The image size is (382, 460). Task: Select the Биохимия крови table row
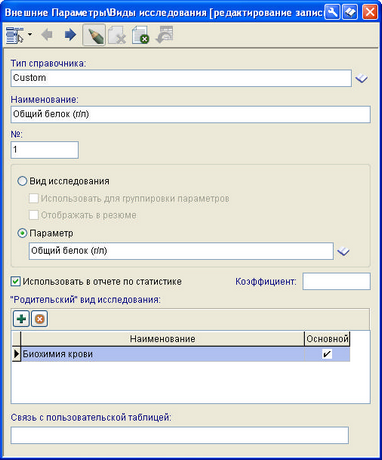pyautogui.click(x=181, y=354)
